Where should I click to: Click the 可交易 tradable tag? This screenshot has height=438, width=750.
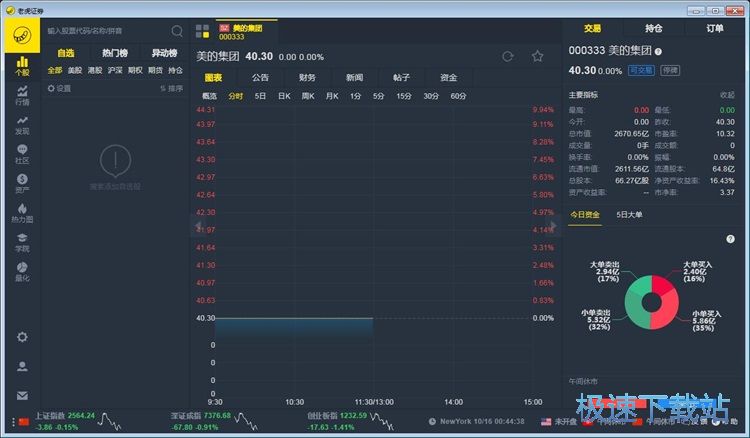click(x=640, y=71)
